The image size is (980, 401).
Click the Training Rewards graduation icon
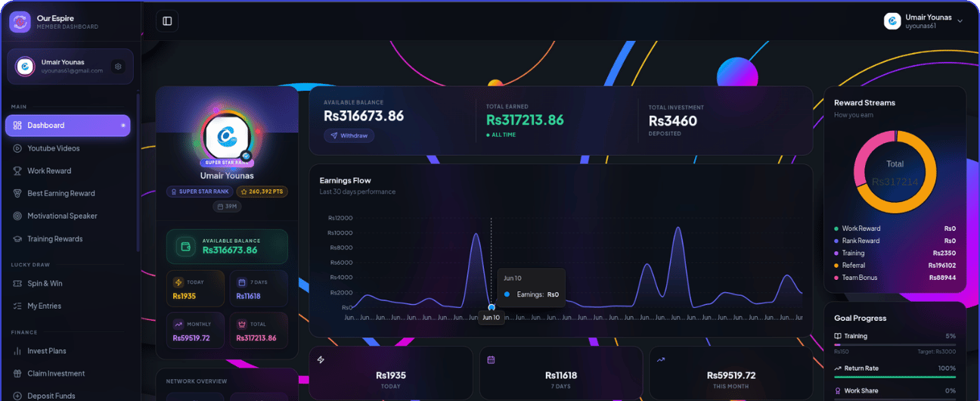pyautogui.click(x=17, y=239)
